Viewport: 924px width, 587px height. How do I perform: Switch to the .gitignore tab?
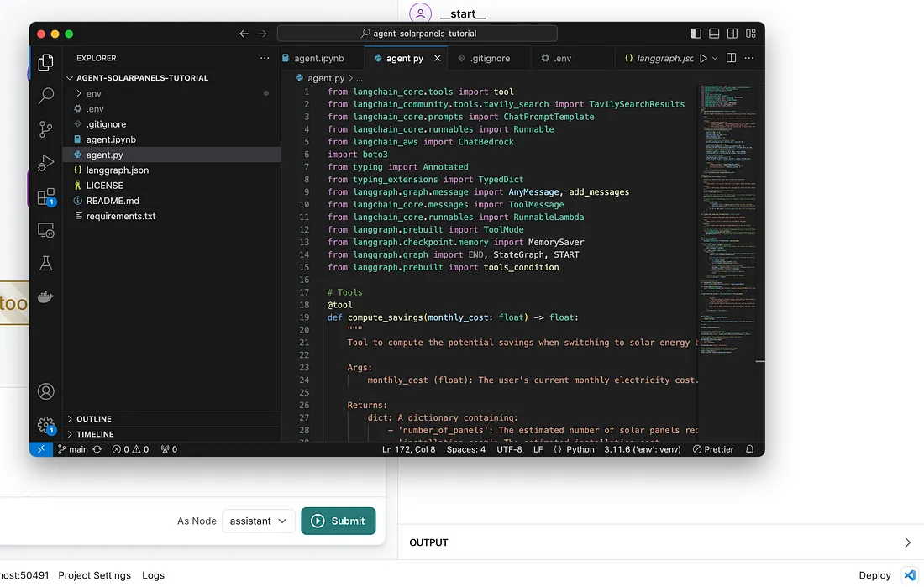point(490,58)
